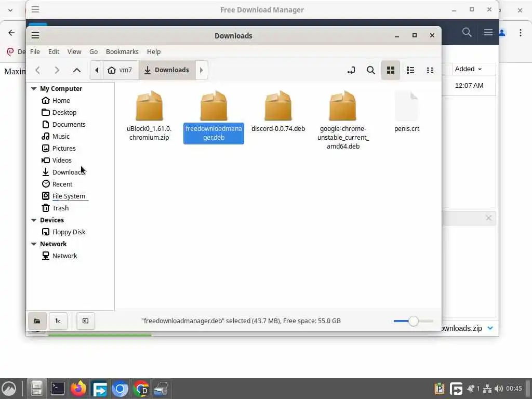
Task: Hide the sidebar toggle button
Action: point(86,321)
